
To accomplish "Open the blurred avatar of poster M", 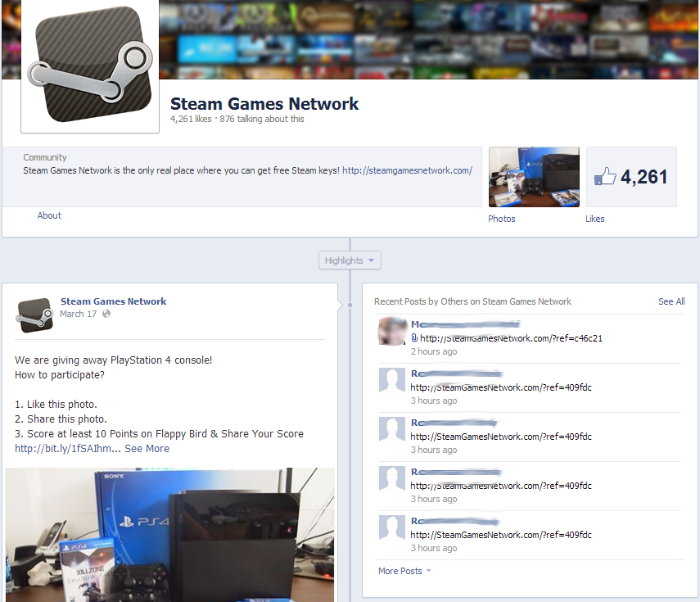I will point(392,331).
